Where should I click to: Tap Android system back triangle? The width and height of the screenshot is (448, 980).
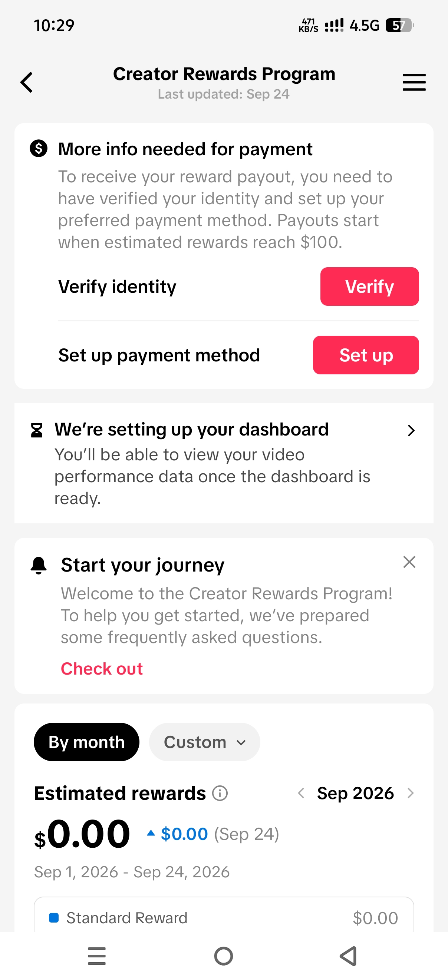[348, 956]
